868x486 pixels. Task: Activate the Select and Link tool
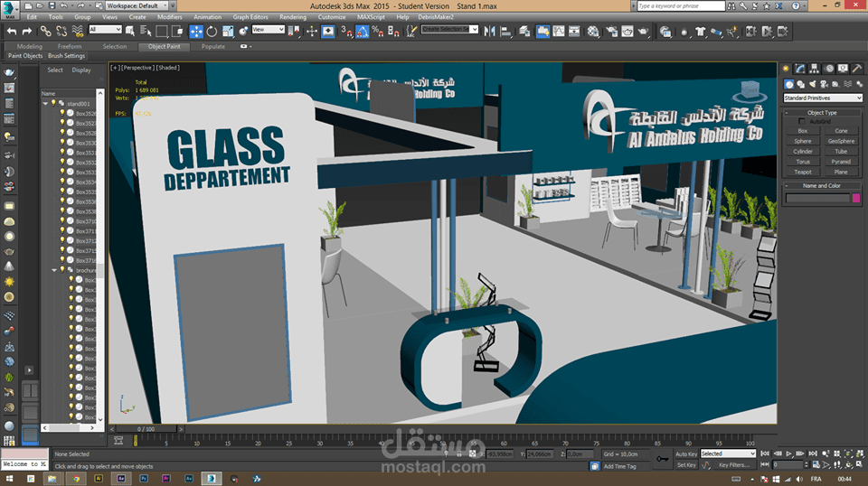(46, 32)
